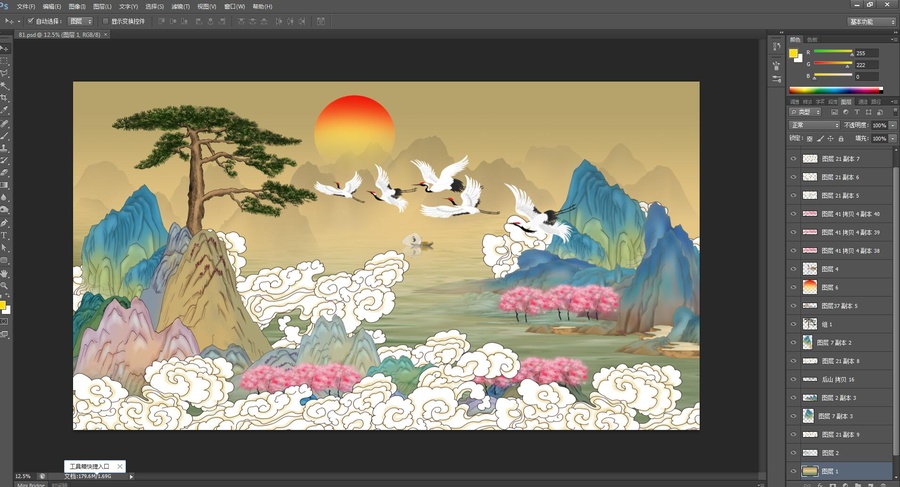Select the Pen tool

(5, 223)
